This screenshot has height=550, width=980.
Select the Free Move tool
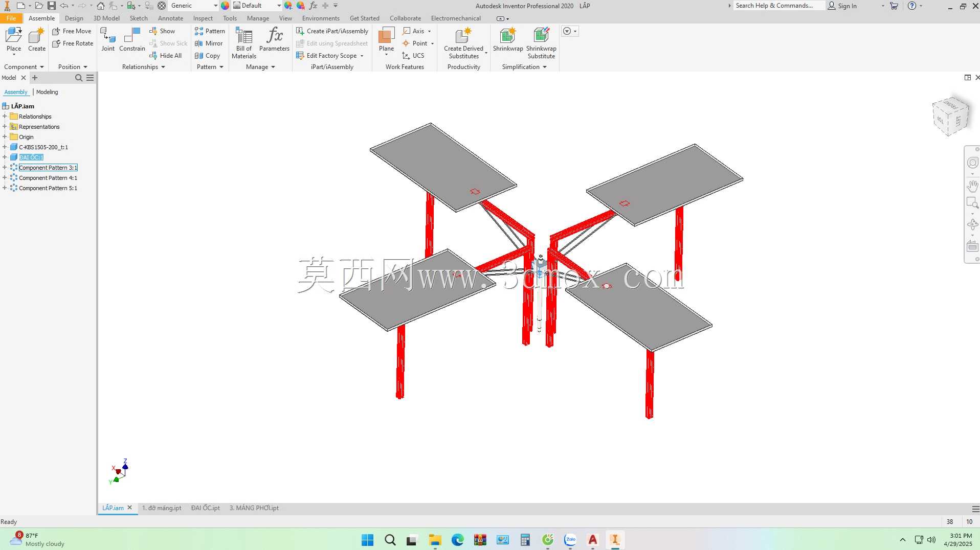pyautogui.click(x=72, y=31)
